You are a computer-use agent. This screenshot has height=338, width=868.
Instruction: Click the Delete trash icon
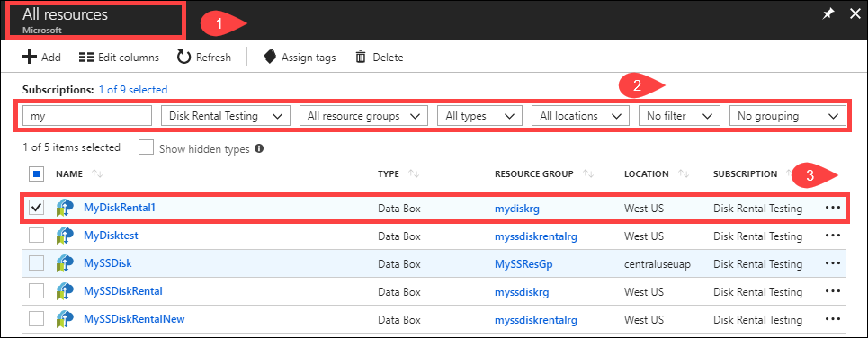[x=361, y=57]
